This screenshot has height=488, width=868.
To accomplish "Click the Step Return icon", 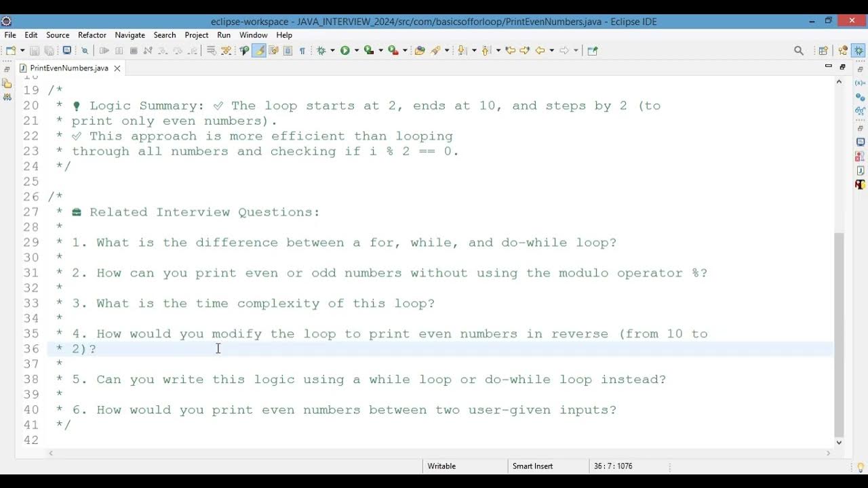I will [193, 50].
